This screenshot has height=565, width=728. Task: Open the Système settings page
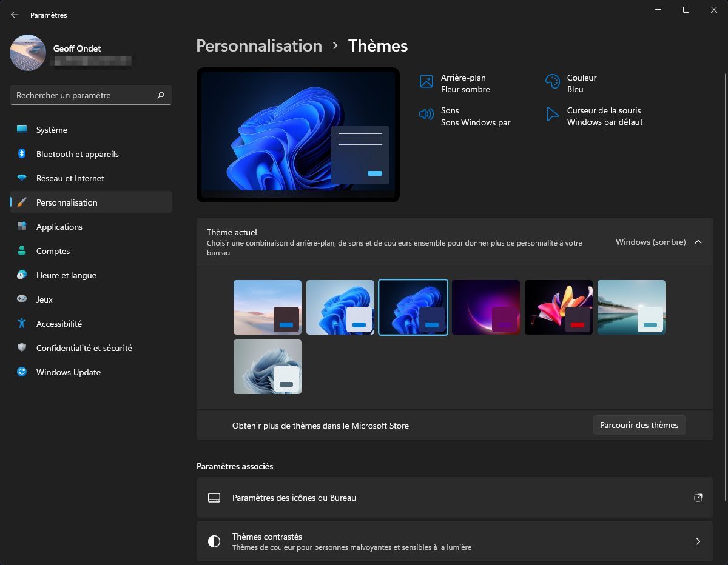(x=91, y=130)
